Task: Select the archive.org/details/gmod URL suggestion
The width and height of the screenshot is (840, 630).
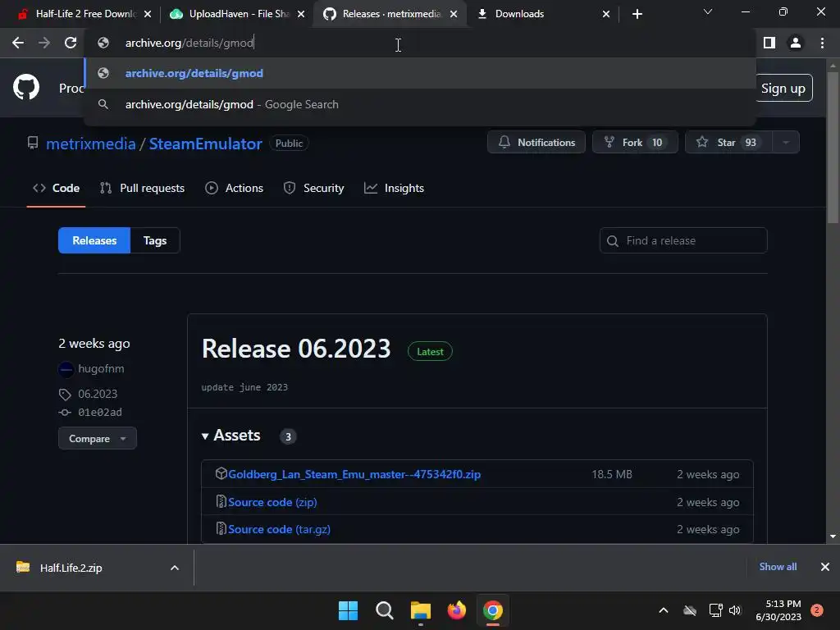Action: [420, 73]
